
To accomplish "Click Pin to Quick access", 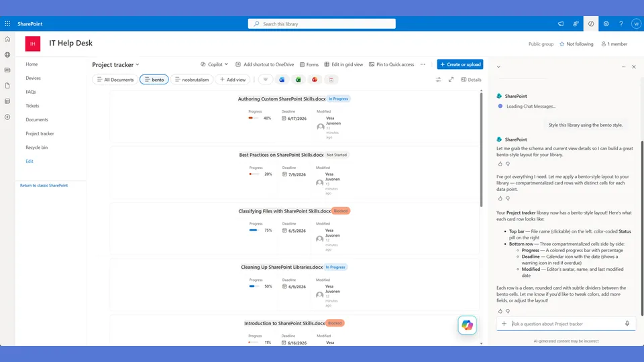I will 391,64.
